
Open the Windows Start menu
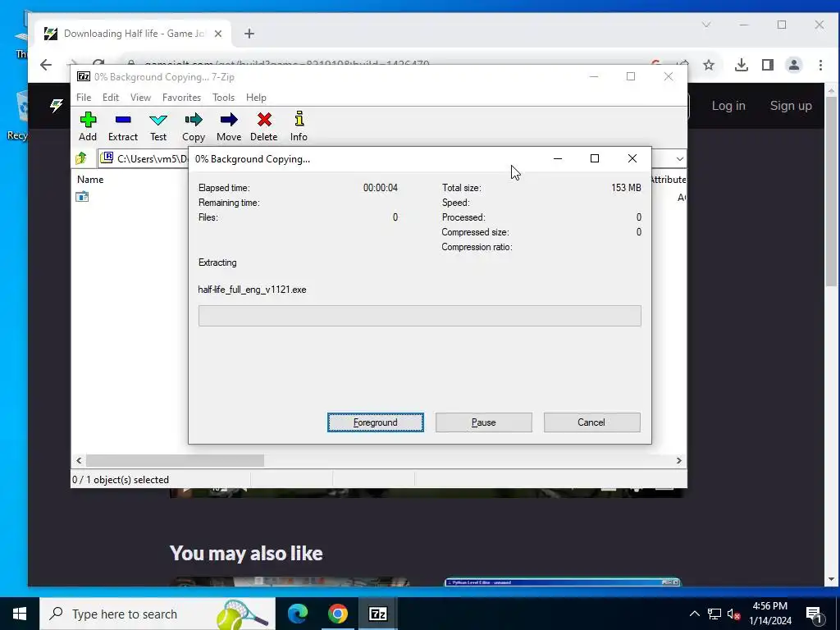coord(20,614)
